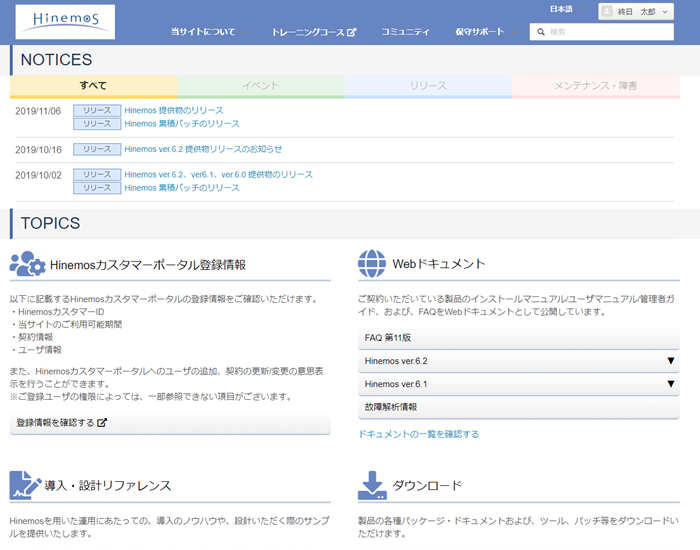Click the NOTICES heading
The image size is (700, 550).
(x=56, y=60)
